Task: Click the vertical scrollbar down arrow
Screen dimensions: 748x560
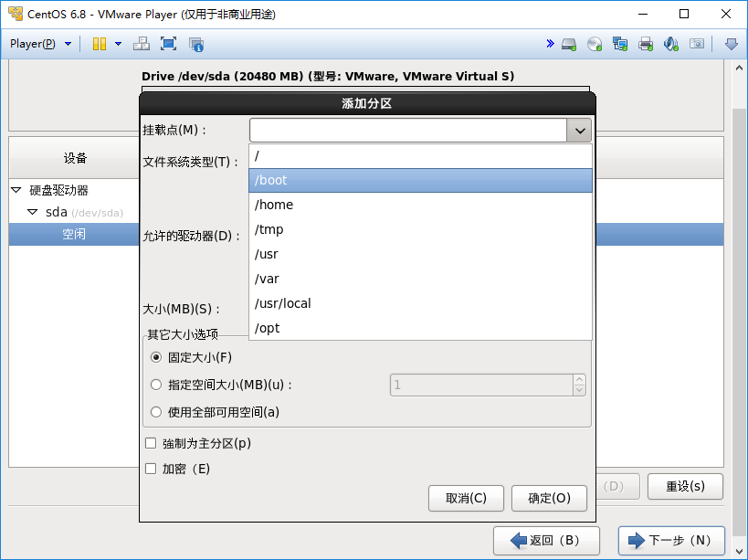Action: tap(739, 552)
